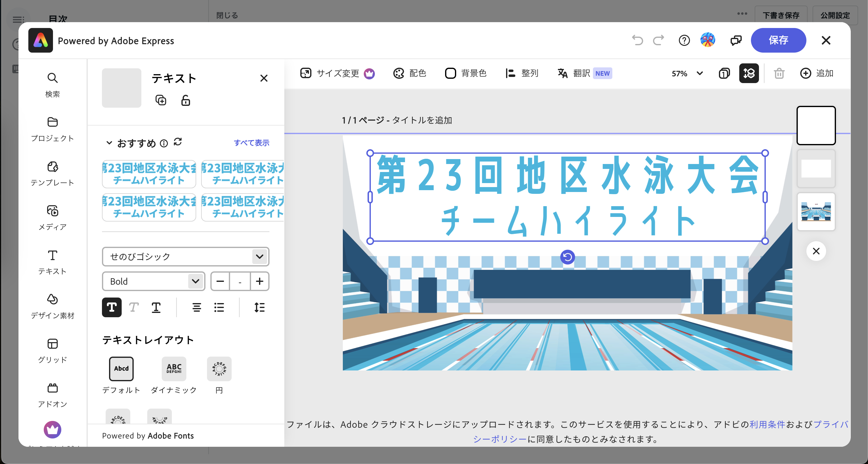
Task: Click 公開設定 in background window
Action: coord(835,15)
